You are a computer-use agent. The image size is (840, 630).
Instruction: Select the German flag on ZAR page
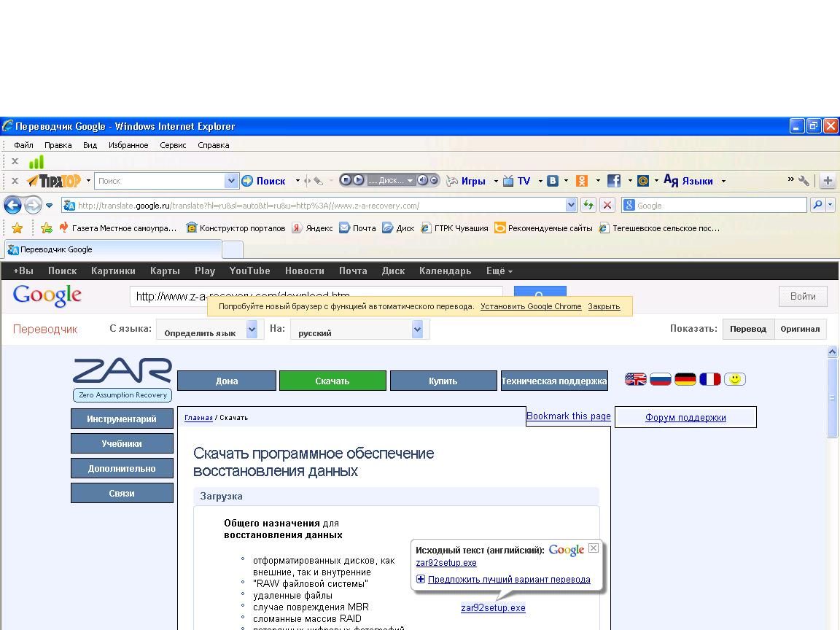[x=685, y=379]
